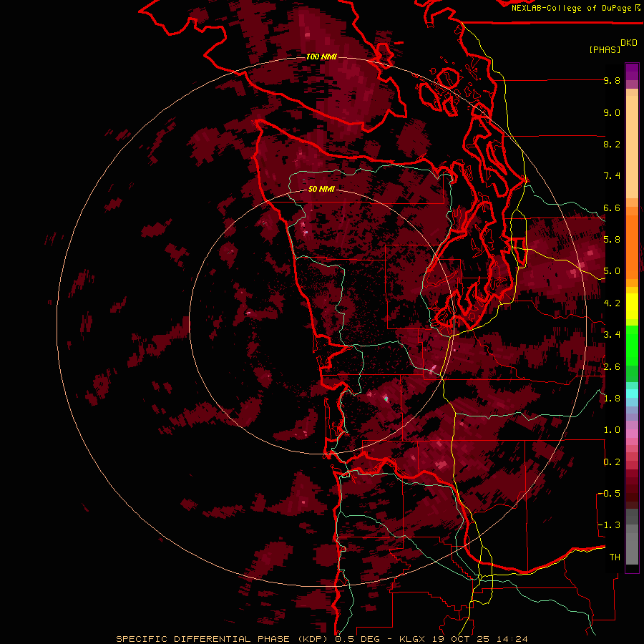Click the DKD label above the color bar
This screenshot has height=644, width=644.
(628, 43)
